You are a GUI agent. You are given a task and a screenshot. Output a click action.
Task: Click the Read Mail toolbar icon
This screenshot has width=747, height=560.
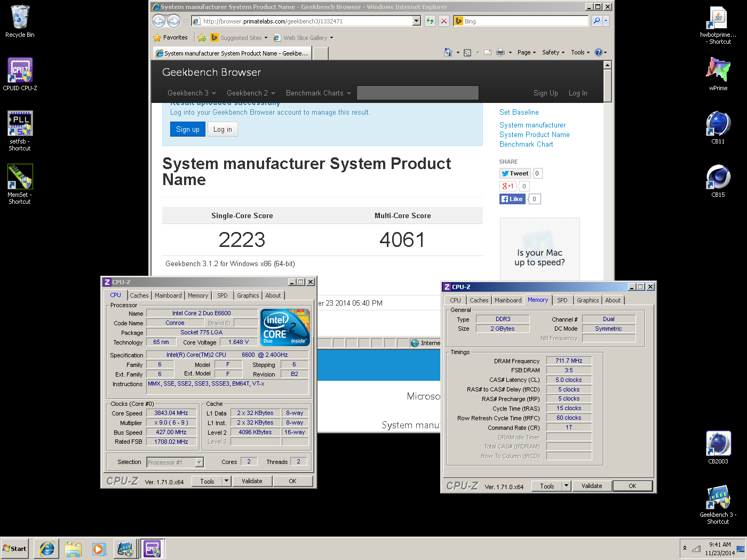point(488,52)
